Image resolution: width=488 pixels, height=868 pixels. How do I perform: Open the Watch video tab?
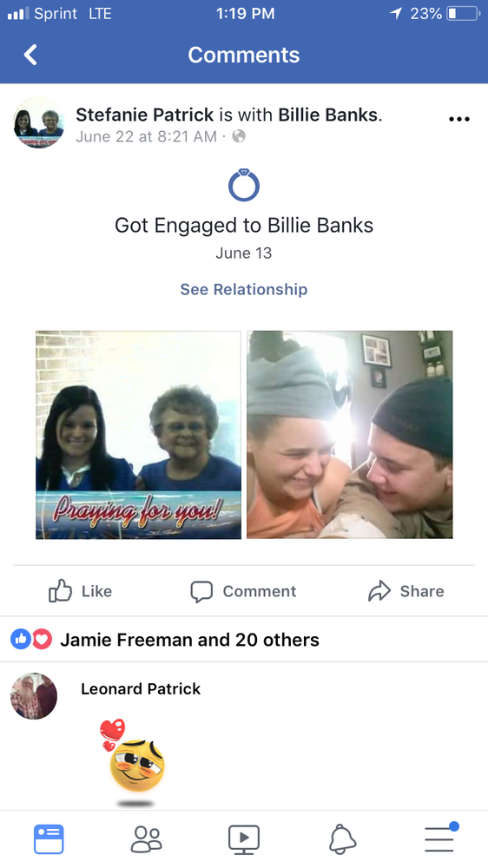pyautogui.click(x=244, y=839)
